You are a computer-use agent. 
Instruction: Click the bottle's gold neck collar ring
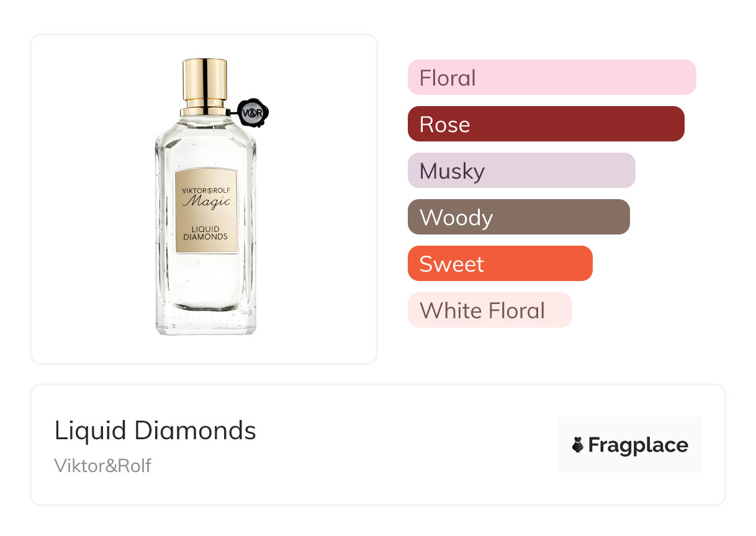[x=205, y=112]
